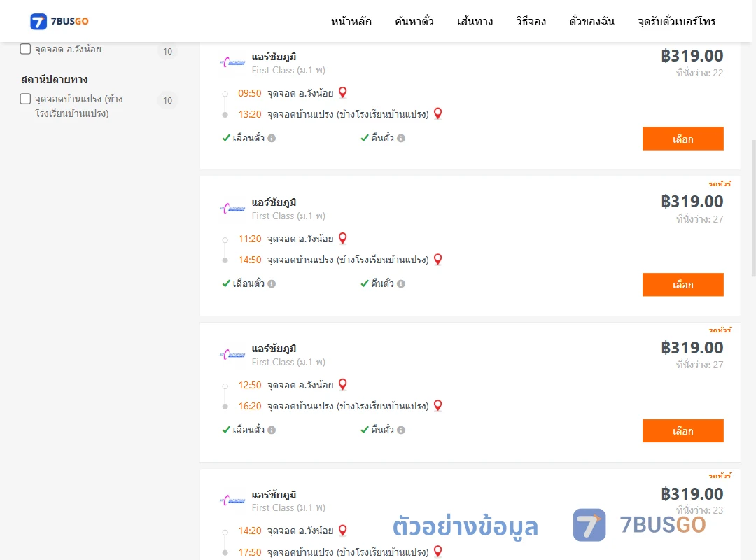The width and height of the screenshot is (756, 560).
Task: Open map pin for 11:20 departure stop
Action: (343, 238)
